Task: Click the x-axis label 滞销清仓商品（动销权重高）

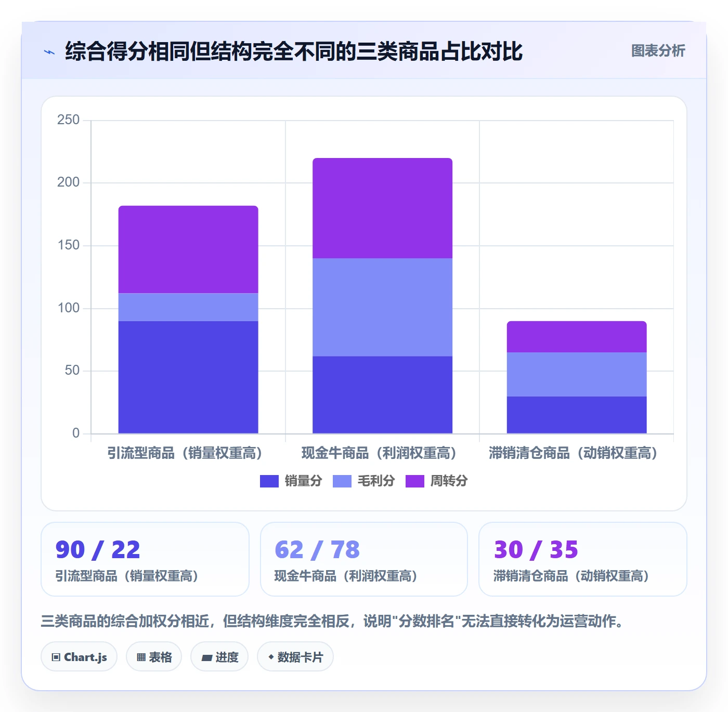Action: click(x=573, y=453)
